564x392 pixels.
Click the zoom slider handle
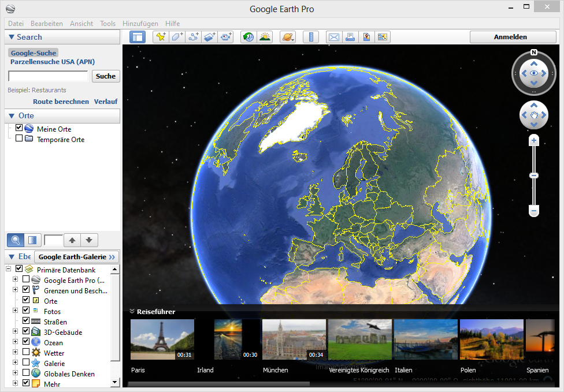[534, 176]
